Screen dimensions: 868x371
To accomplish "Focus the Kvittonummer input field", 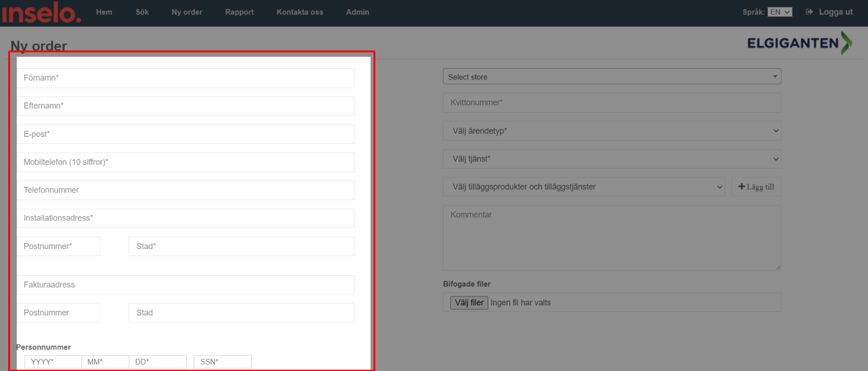I will pyautogui.click(x=612, y=103).
